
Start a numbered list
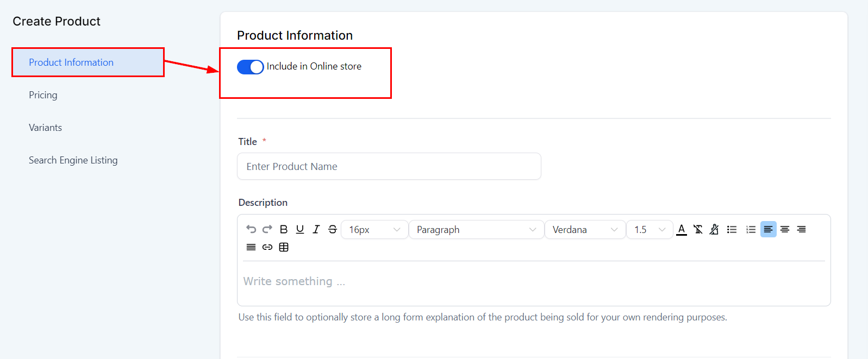[751, 229]
